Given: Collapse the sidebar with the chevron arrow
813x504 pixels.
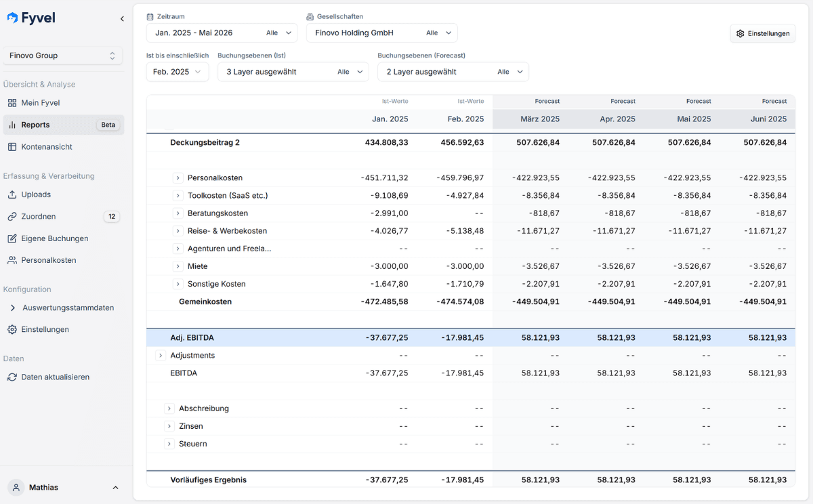Looking at the screenshot, I should click(122, 19).
